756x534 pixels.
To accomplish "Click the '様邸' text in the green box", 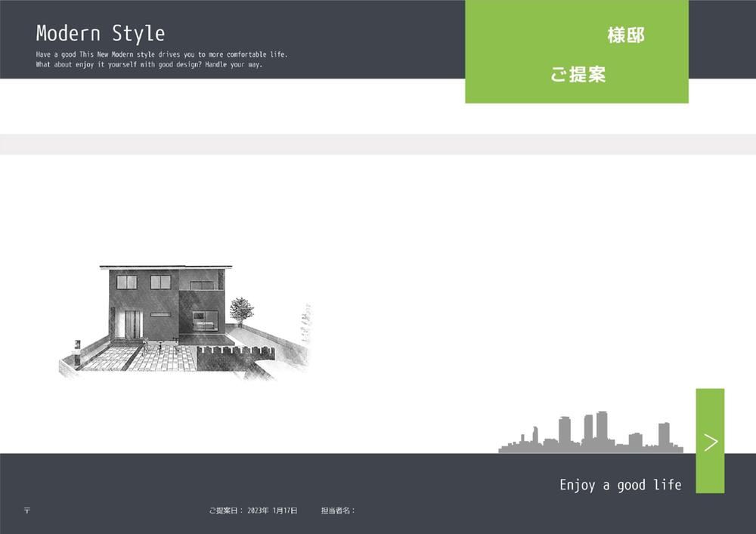I will coord(626,35).
